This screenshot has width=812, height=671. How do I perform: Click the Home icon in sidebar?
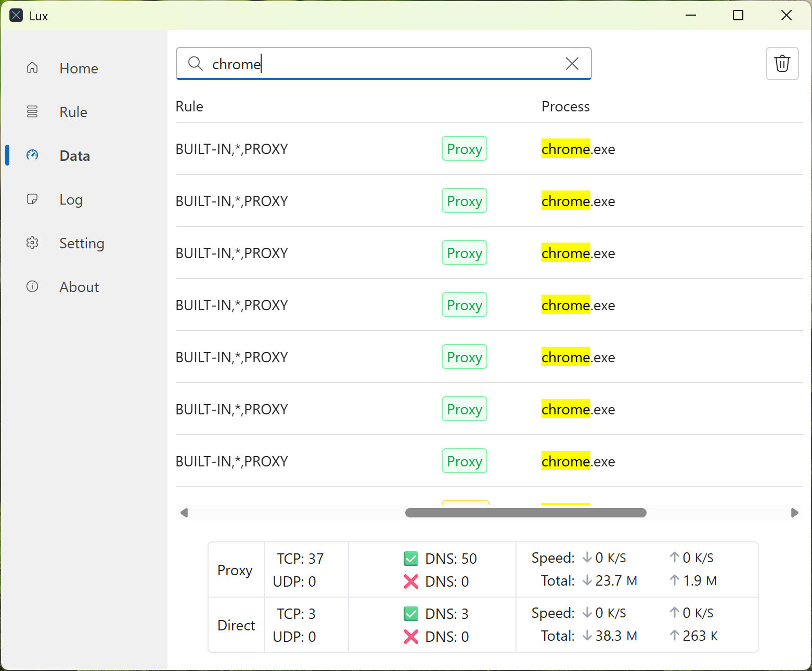coord(32,68)
